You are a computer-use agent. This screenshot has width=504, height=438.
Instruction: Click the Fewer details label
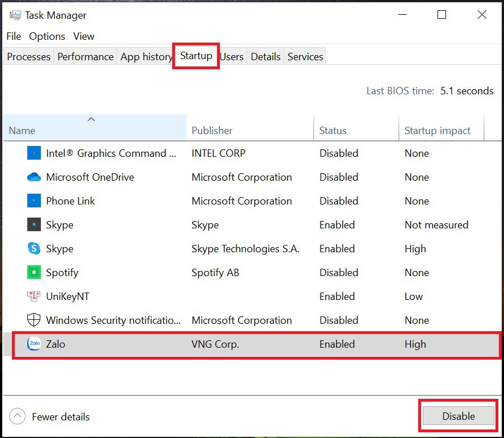click(61, 417)
